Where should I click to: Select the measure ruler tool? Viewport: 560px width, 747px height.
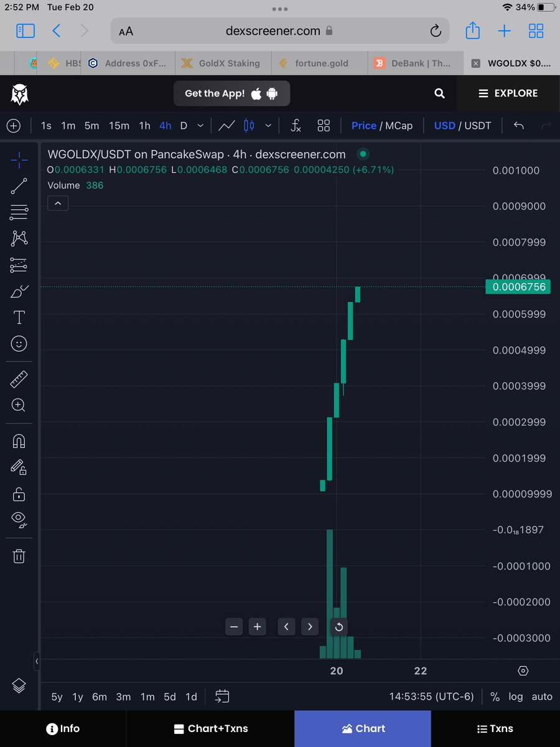pos(18,378)
